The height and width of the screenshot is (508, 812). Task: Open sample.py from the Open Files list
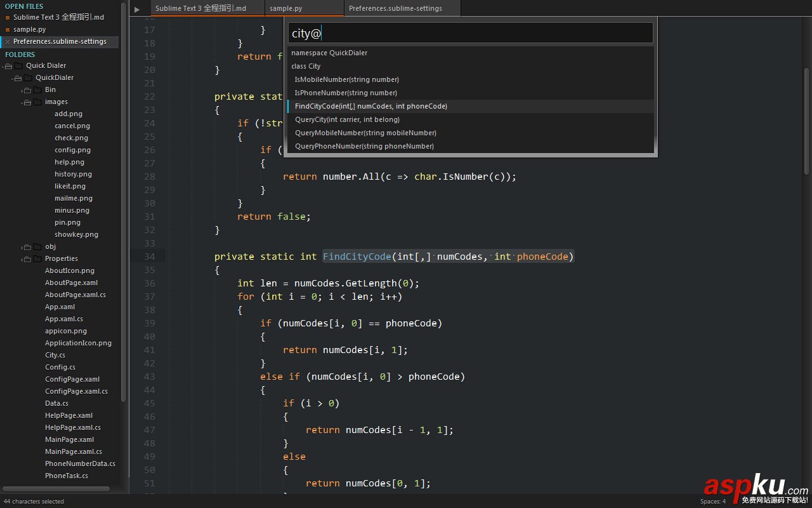[x=29, y=29]
